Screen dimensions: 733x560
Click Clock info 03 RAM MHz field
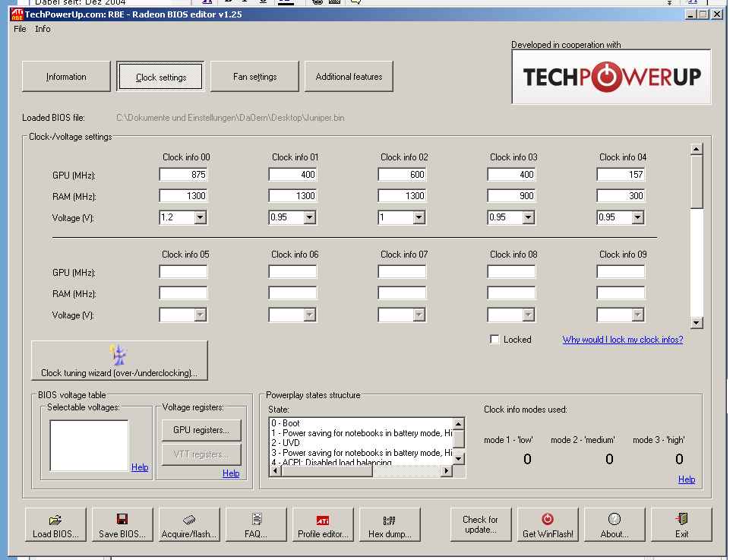511,196
